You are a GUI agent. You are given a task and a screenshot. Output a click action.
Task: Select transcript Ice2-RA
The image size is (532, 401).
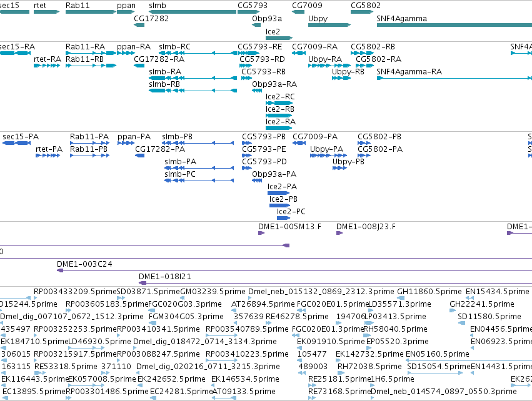click(279, 128)
